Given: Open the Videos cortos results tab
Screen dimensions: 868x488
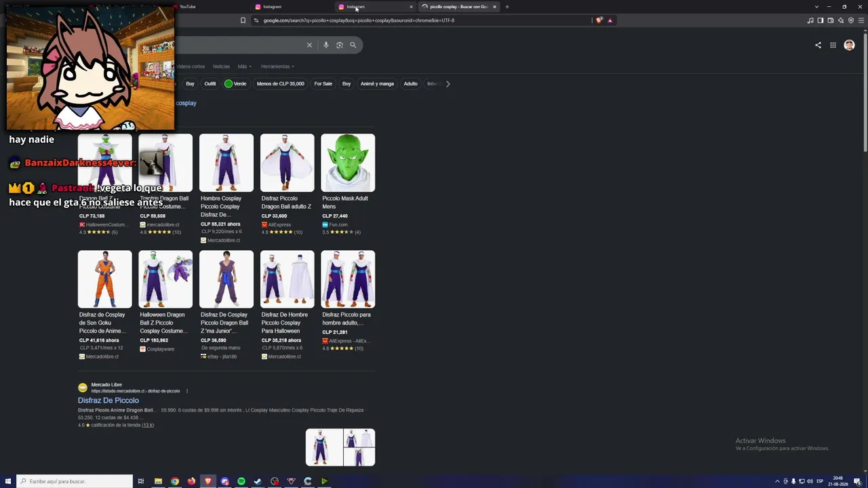Looking at the screenshot, I should pos(191,66).
